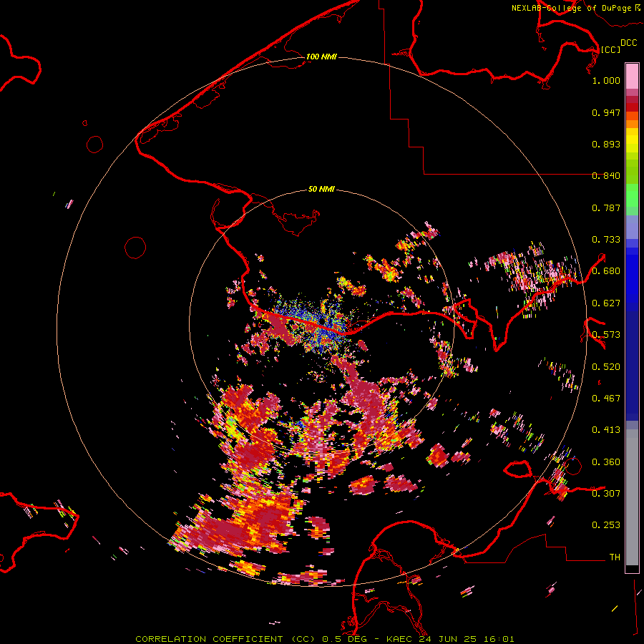Click the TH threshold label

point(615,557)
